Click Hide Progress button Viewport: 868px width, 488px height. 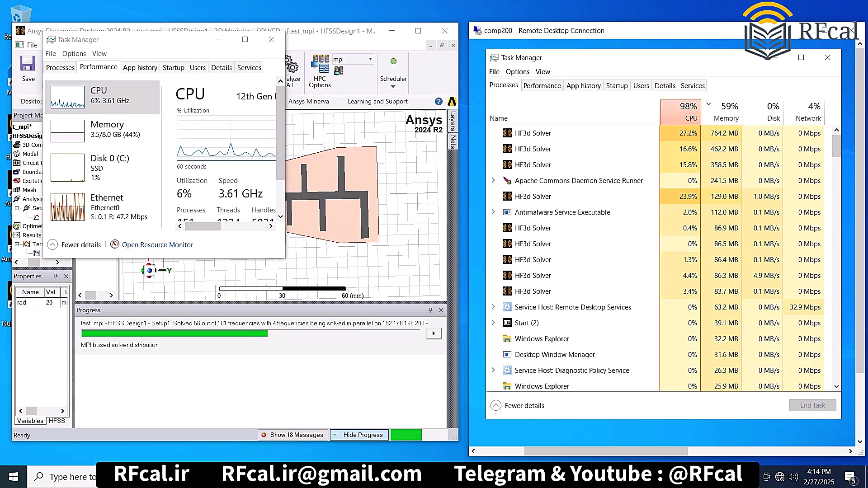coord(359,435)
